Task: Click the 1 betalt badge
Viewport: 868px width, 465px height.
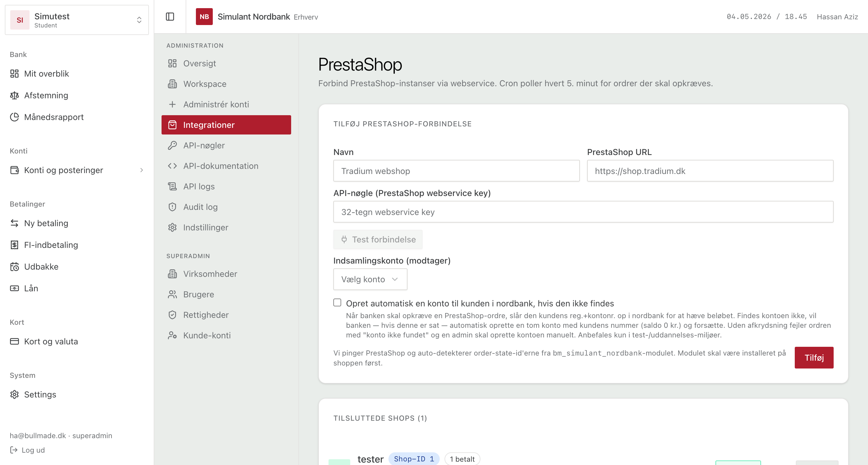Action: (x=462, y=459)
